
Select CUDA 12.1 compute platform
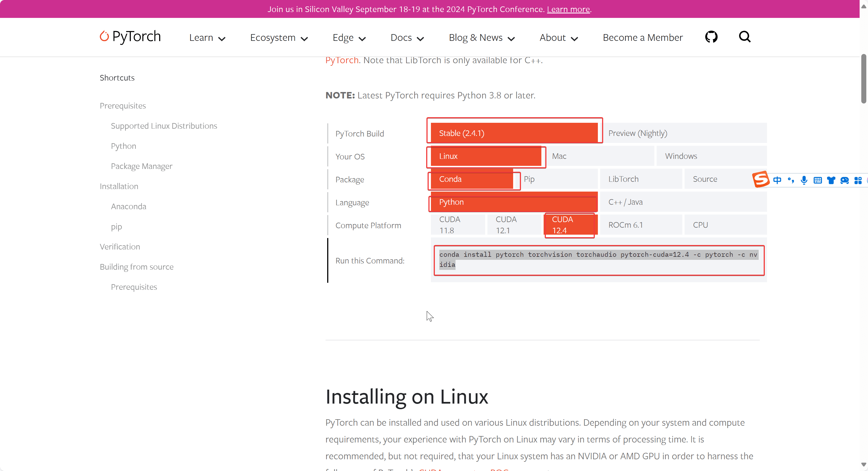[514, 225]
